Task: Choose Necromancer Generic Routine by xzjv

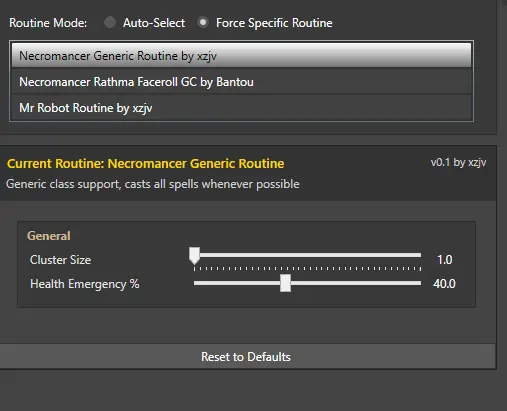Action: point(241,56)
